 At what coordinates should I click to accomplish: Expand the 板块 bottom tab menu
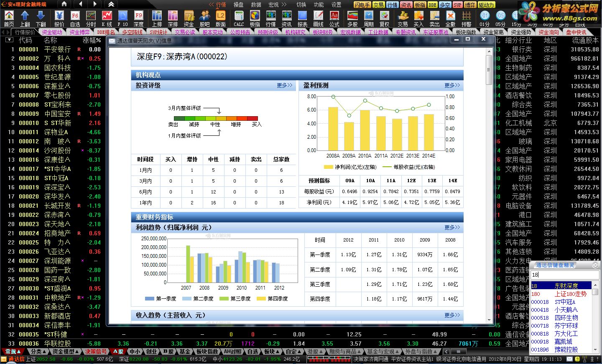point(271,351)
